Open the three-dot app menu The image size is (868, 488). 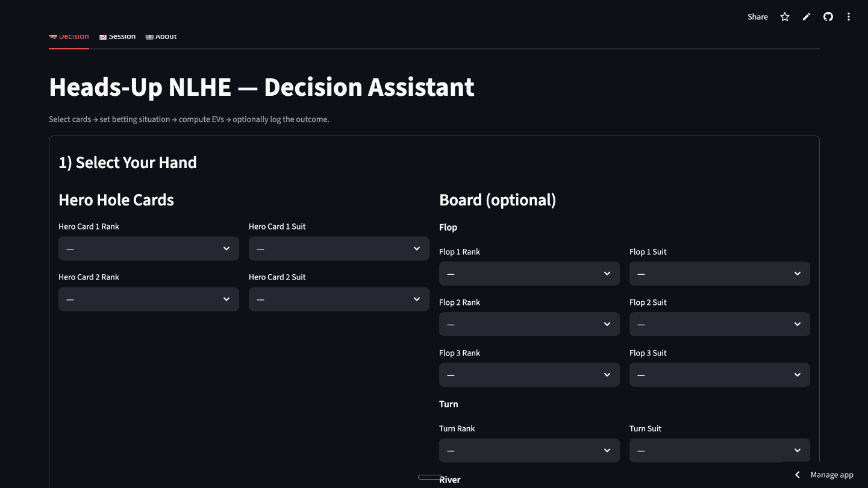coord(849,17)
